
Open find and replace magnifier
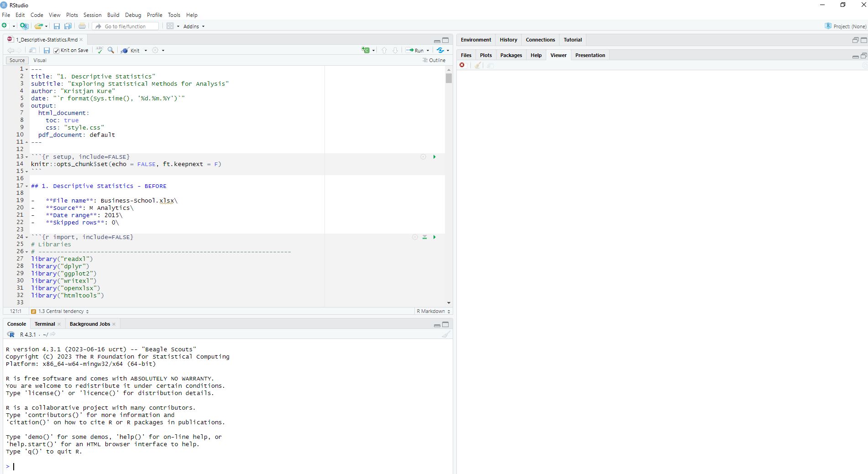point(111,50)
